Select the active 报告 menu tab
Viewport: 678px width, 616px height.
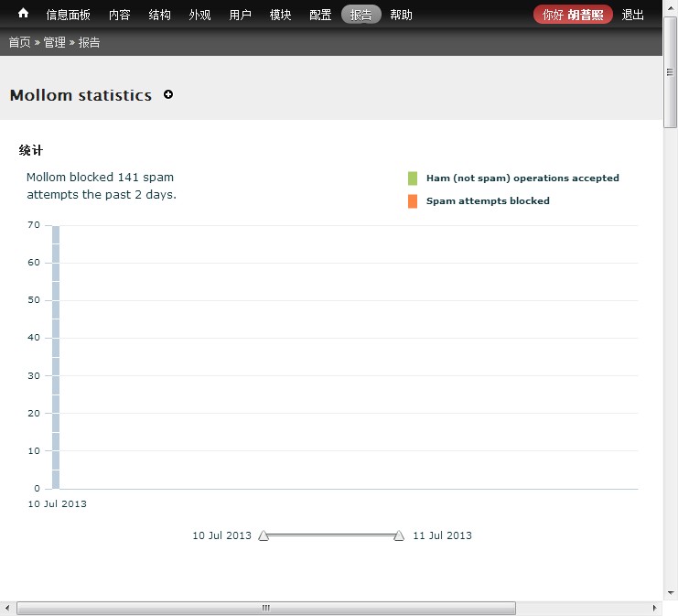pos(361,15)
